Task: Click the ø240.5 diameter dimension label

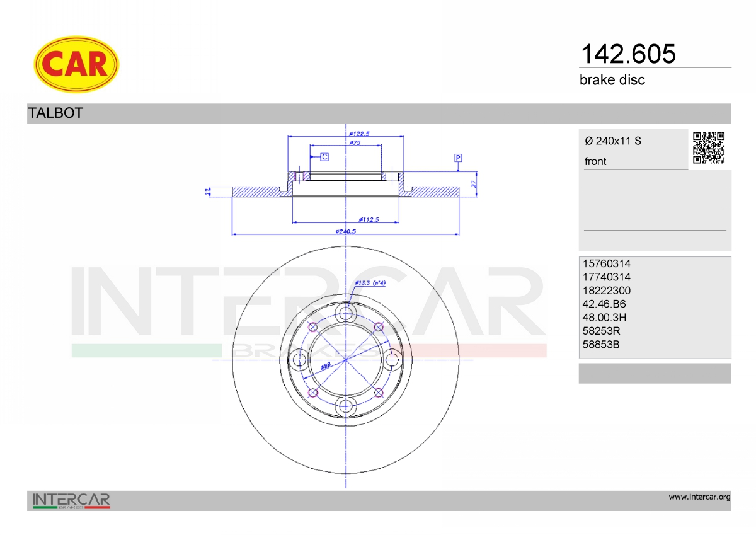Action: pos(346,231)
